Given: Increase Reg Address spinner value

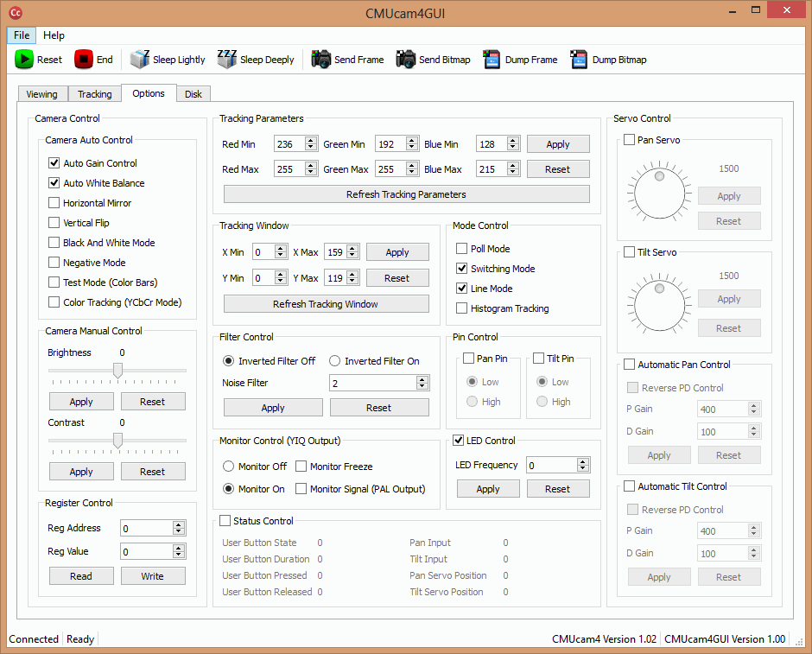Looking at the screenshot, I should [178, 524].
